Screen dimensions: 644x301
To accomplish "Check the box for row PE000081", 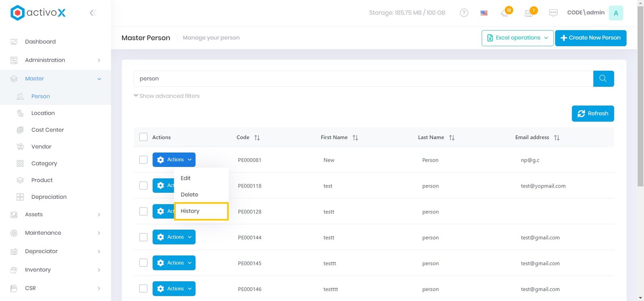I will (143, 160).
